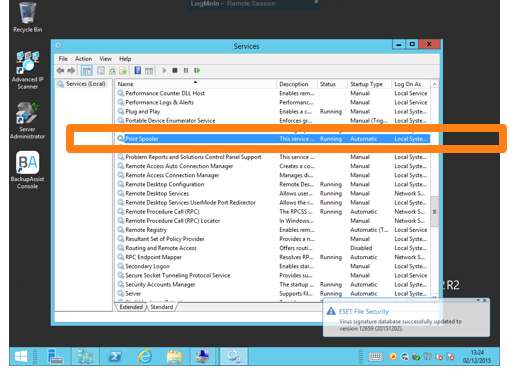Open Advanced IP Scanner desktop icon
The image size is (523, 373).
27,70
